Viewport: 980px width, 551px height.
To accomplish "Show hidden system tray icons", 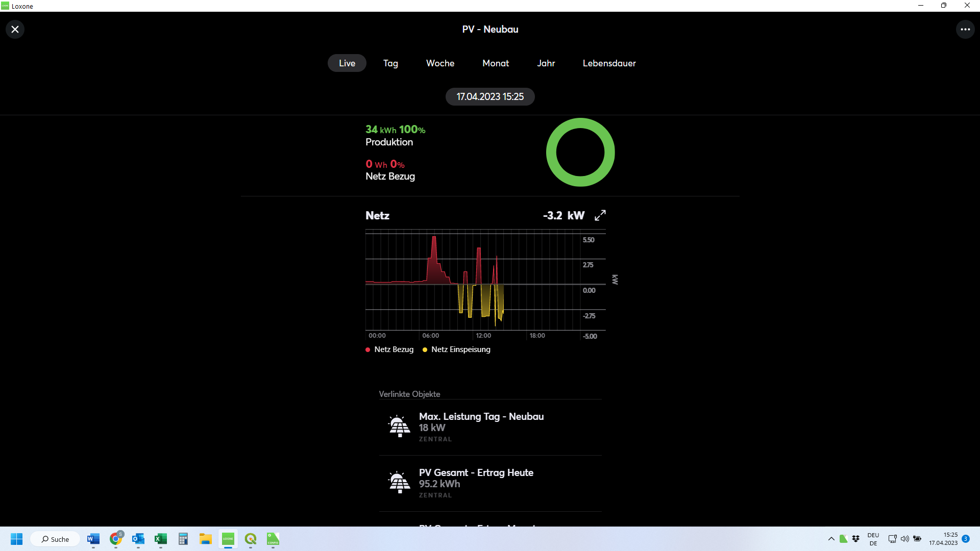I will coord(831,539).
